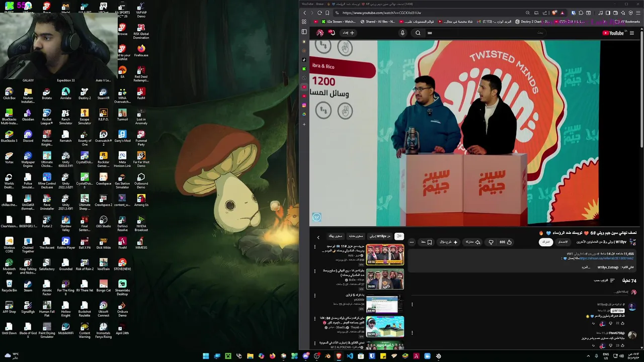Open the Discord desktop shortcut
The height and width of the screenshot is (362, 644).
click(x=28, y=137)
